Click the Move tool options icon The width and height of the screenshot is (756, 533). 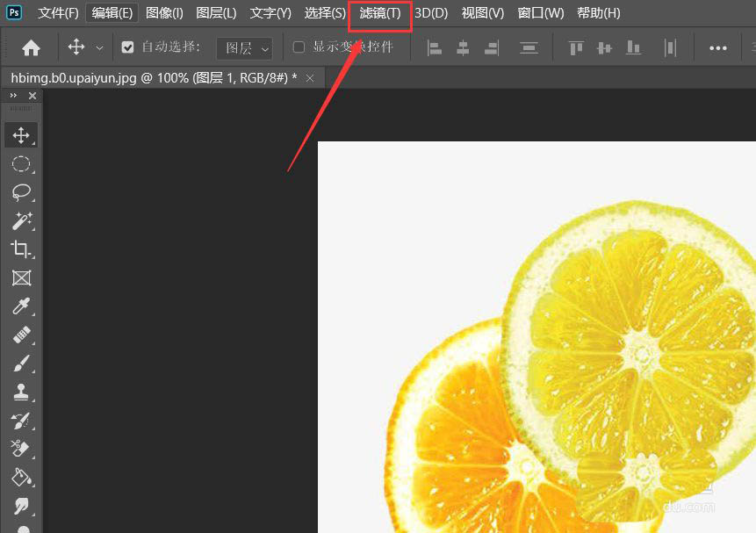[x=76, y=47]
